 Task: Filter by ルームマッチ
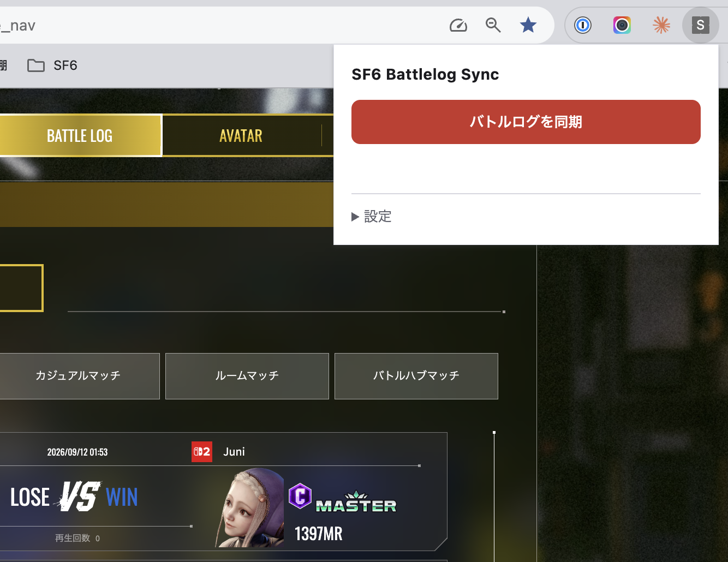(247, 376)
